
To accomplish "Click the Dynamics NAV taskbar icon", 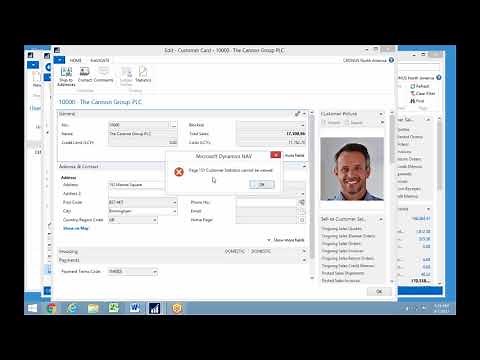I will coord(155,308).
